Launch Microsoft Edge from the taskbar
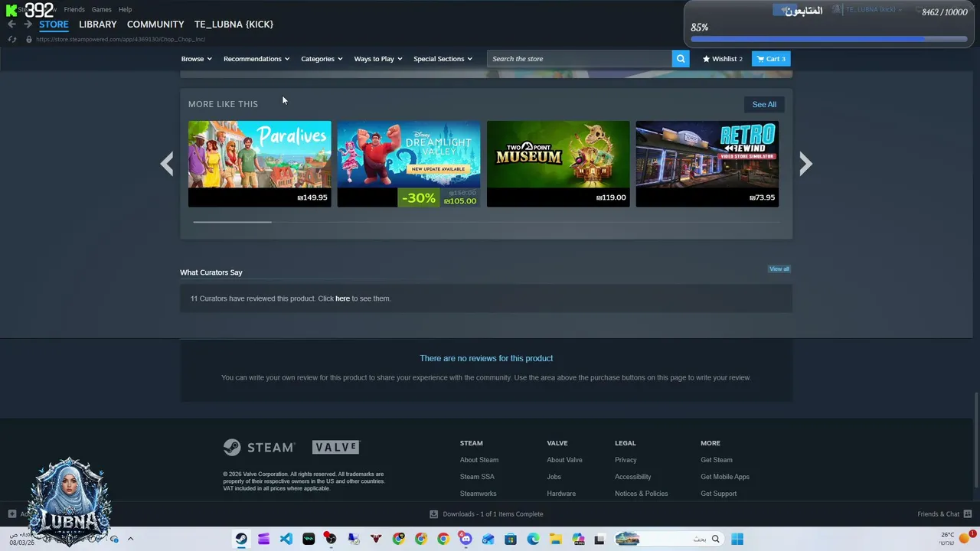980x551 pixels. click(533, 539)
